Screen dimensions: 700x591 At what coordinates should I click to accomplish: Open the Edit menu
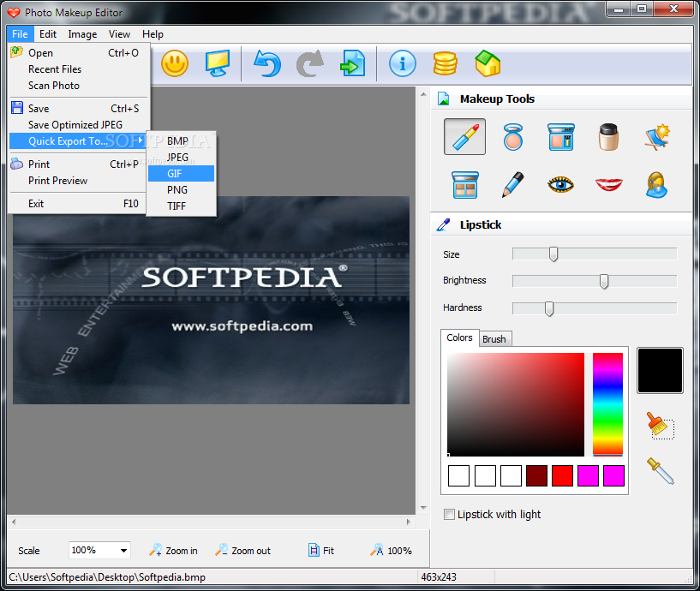click(x=48, y=34)
